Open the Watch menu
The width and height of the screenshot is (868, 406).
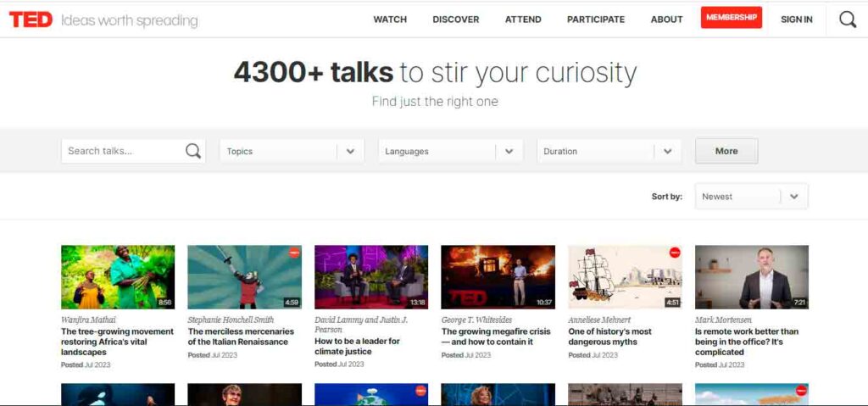click(x=390, y=19)
